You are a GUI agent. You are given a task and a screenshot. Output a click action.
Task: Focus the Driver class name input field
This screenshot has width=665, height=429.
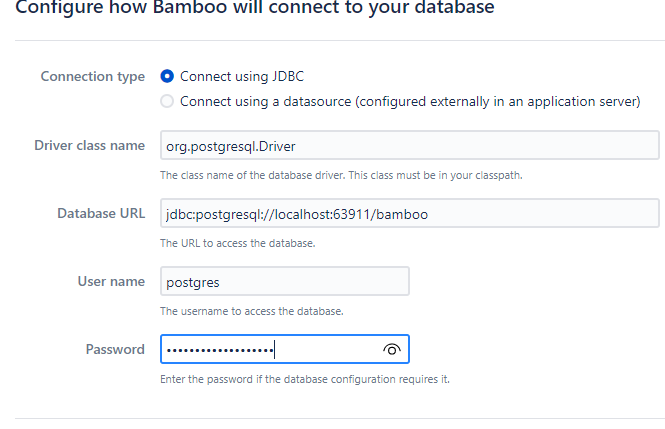point(408,146)
